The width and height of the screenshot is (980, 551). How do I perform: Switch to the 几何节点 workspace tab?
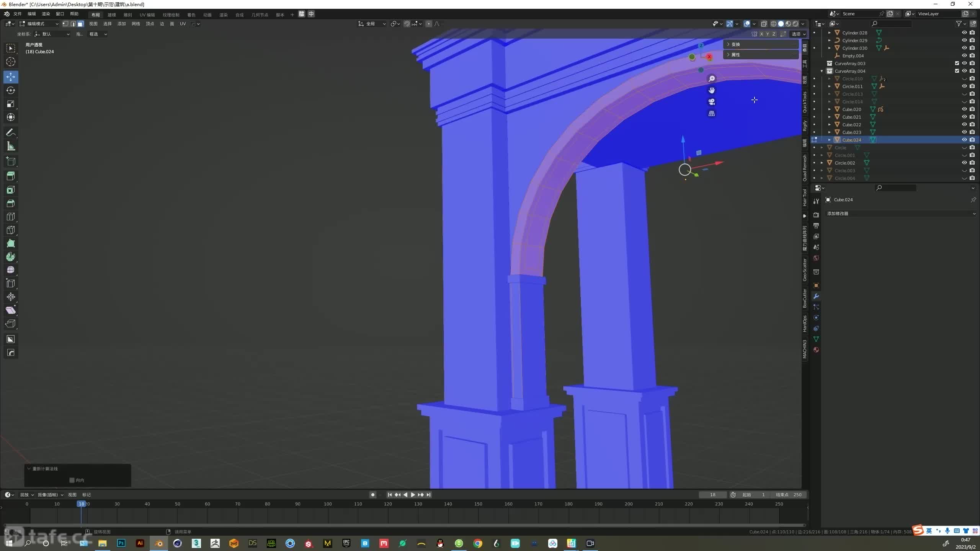260,15
